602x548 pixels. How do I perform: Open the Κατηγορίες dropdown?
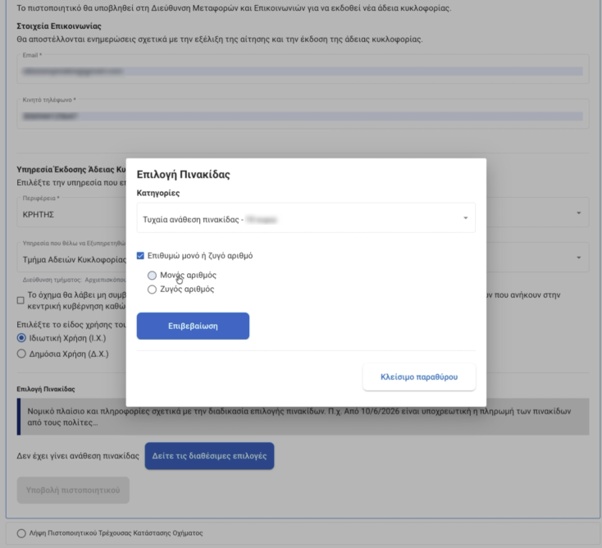tap(306, 218)
